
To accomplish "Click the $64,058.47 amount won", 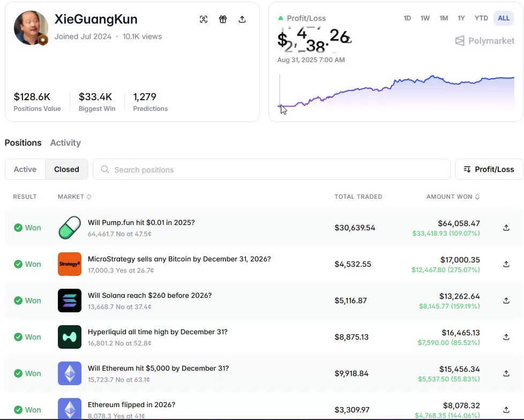I will click(459, 223).
